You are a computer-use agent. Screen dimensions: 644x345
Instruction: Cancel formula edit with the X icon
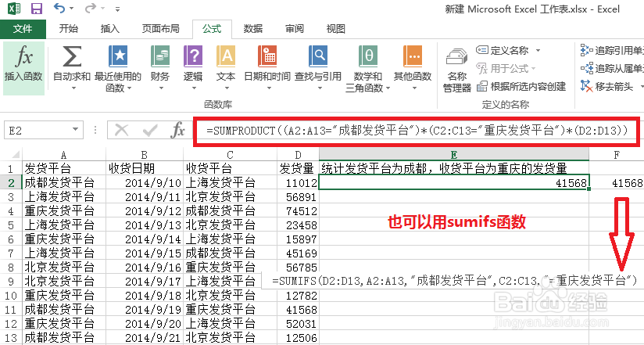click(122, 131)
